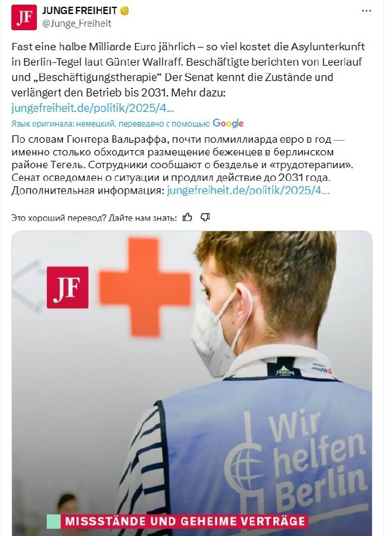Open the three-dot more options menu
Screen dimensions: 392x536
(x=366, y=11)
